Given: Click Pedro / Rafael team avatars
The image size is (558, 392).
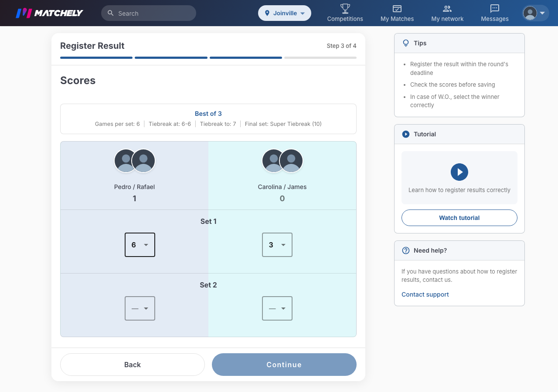Looking at the screenshot, I should point(135,161).
